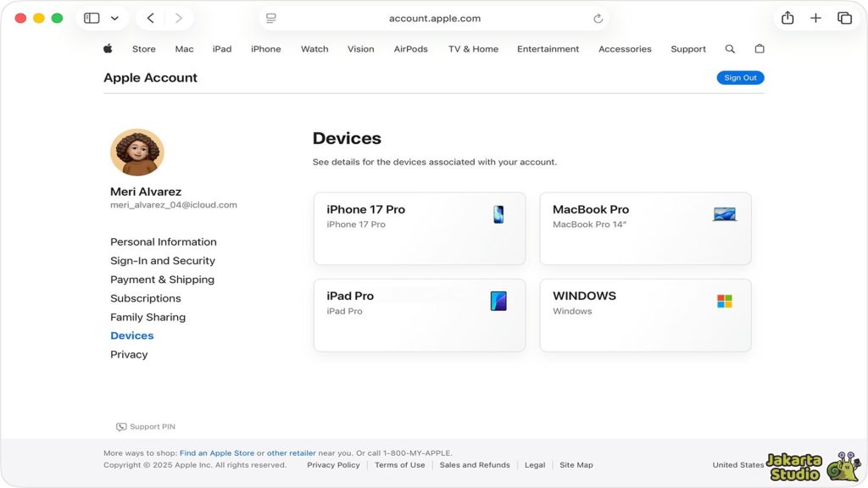Click the Apple logo in navigation bar

coord(108,49)
